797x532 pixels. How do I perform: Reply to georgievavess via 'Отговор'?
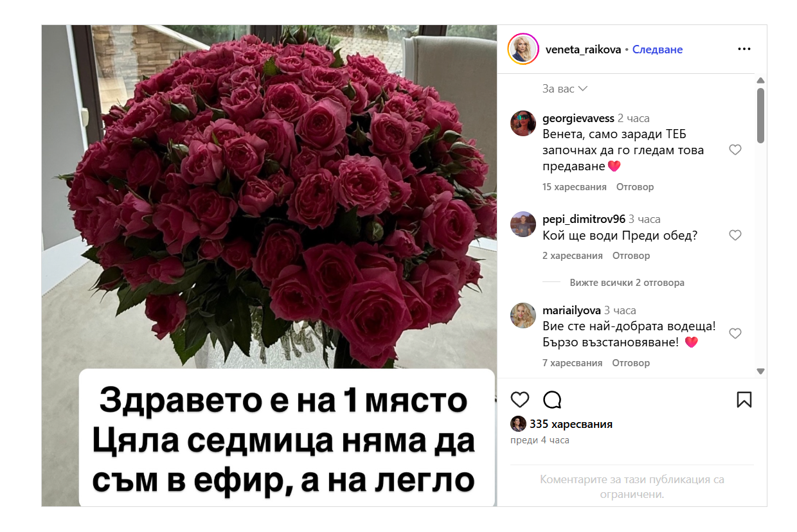pos(635,187)
